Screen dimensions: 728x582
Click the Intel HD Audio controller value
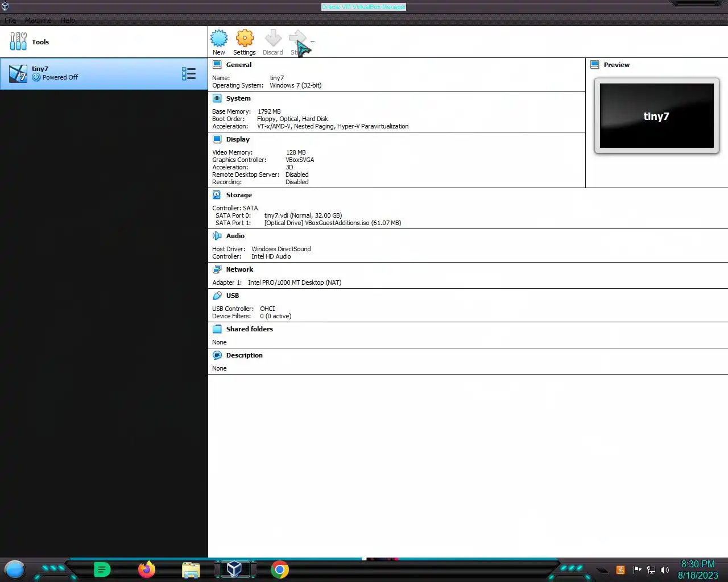click(x=271, y=256)
